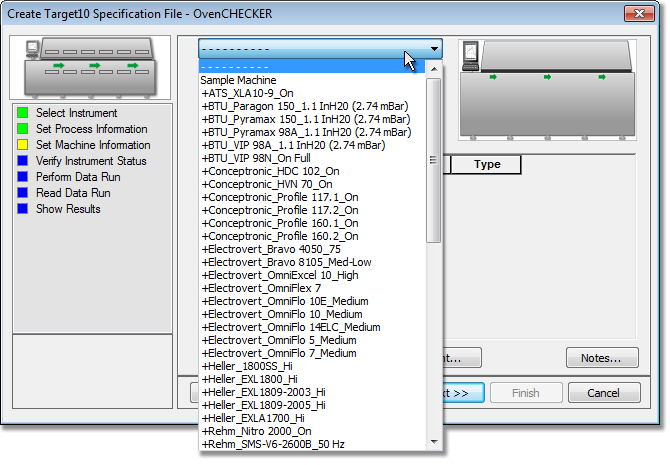The height and width of the screenshot is (465, 670).
Task: Pick +BTU_Pyramax 150_1.1 InH20 entry
Action: 312,119
